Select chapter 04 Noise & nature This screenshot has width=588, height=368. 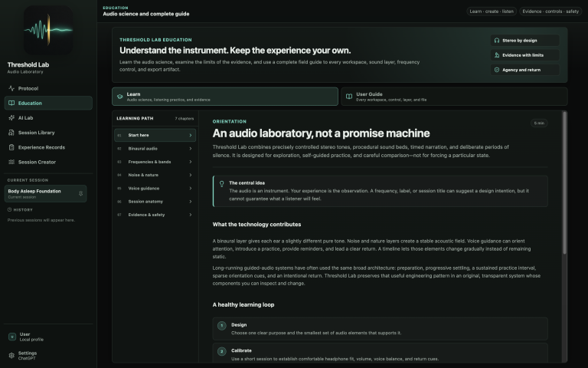(x=155, y=175)
